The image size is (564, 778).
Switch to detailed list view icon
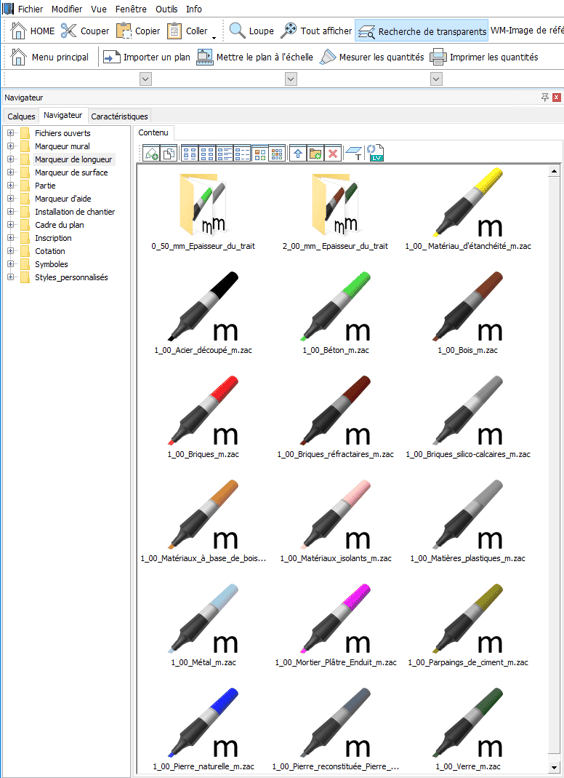pyautogui.click(x=225, y=154)
